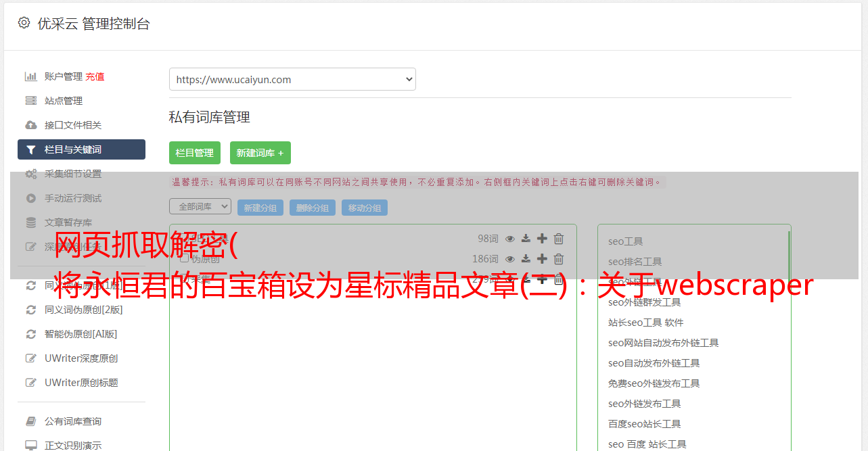Screen dimensions: 868x451
Task: Toggle eye visibility on the 186词 伪原创 row
Action: 510,259
